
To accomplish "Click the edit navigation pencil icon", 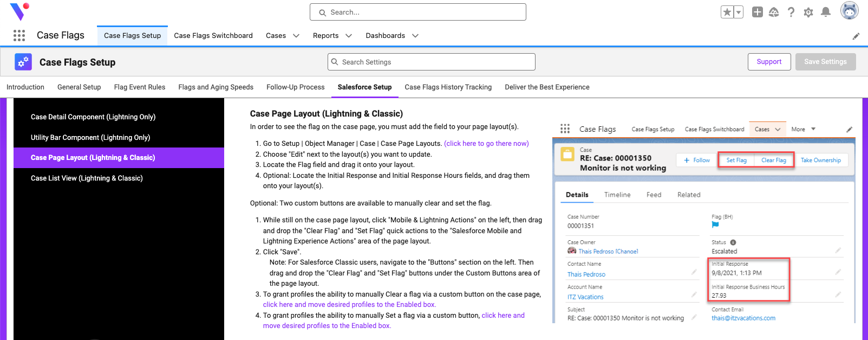I will pyautogui.click(x=856, y=36).
